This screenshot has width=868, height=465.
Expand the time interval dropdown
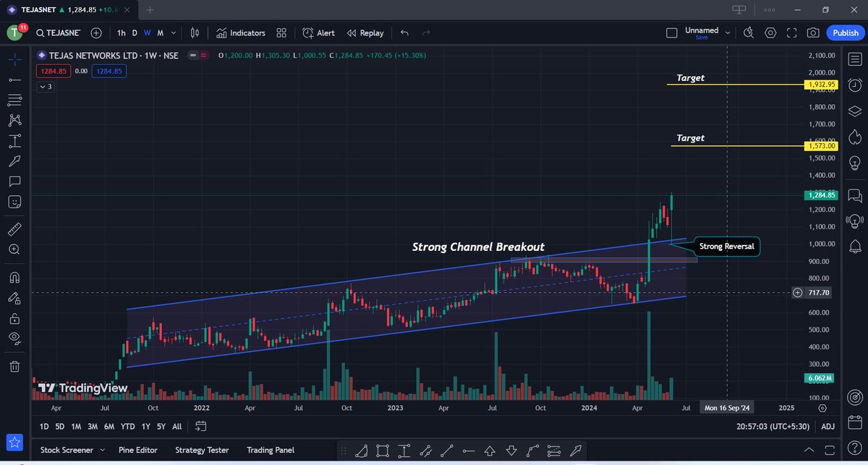[174, 33]
